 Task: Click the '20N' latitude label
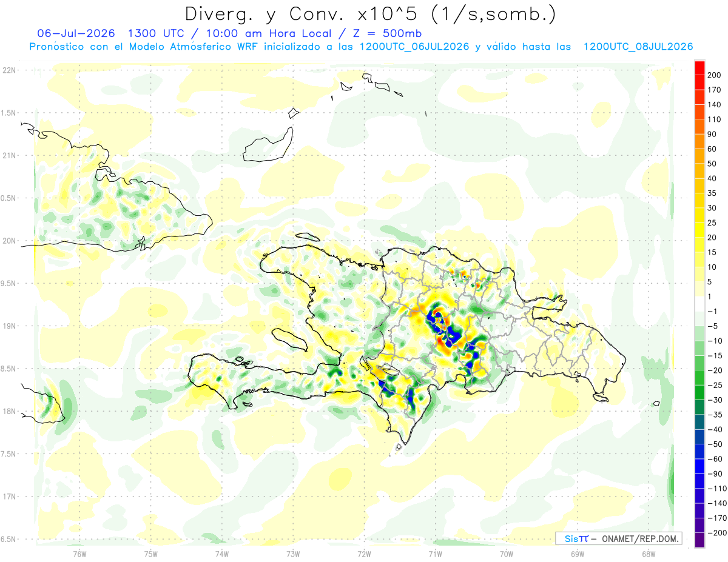click(8, 241)
